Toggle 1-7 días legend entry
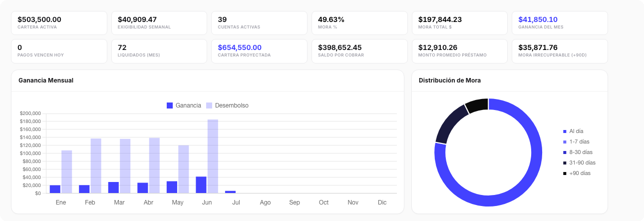Screen dimensions: 644x221 point(576,141)
